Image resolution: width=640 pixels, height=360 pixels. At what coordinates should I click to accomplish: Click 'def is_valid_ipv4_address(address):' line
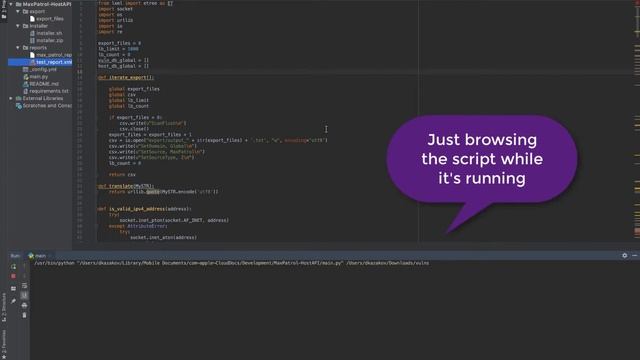tap(144, 209)
